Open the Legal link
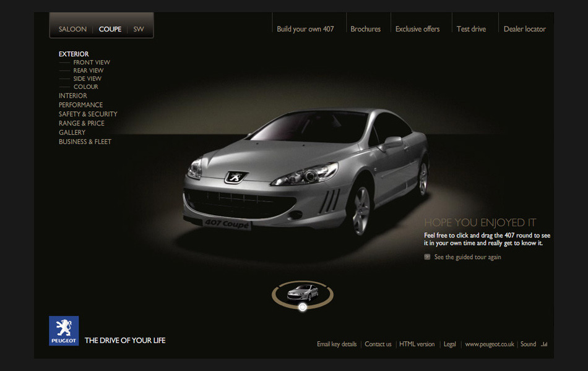Screen dimensions: 588x371 [449, 344]
